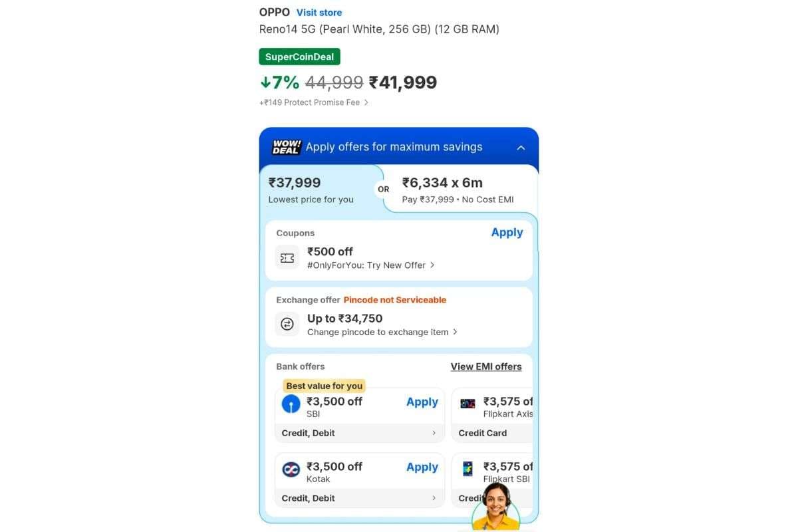The width and height of the screenshot is (798, 532).
Task: Collapse the Apply offers panel
Action: click(x=521, y=147)
